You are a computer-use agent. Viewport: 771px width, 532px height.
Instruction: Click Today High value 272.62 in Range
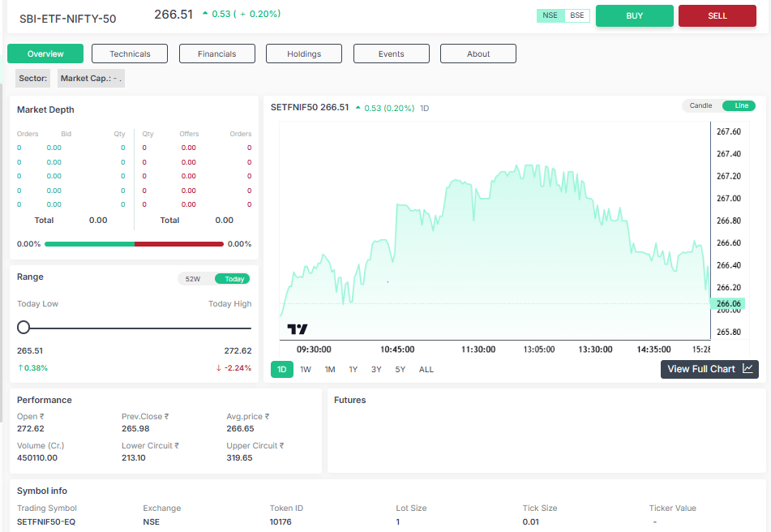[238, 350]
